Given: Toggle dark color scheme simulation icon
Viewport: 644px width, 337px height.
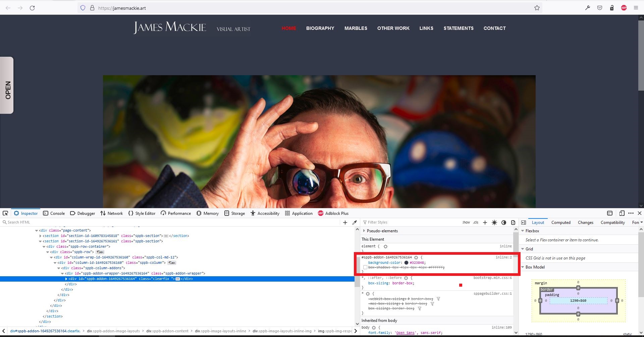Looking at the screenshot, I should click(x=503, y=222).
